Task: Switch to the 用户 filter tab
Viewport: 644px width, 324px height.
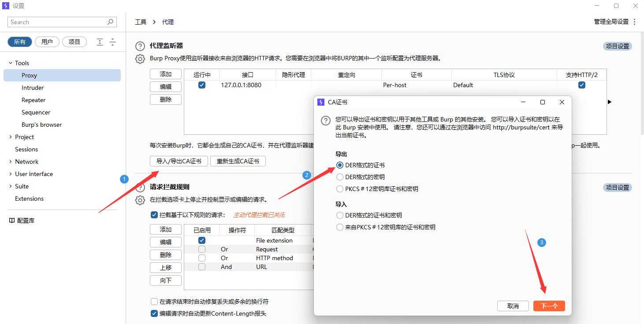Action: (x=47, y=42)
